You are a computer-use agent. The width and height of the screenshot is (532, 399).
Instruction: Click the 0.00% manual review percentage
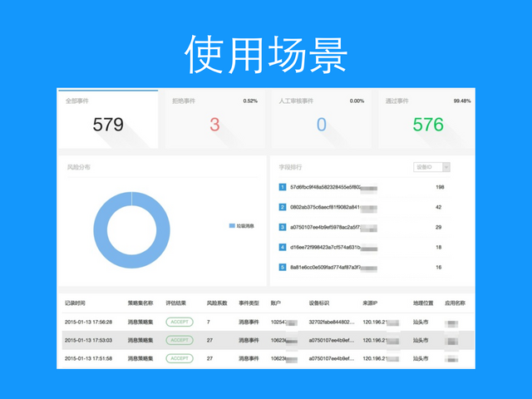tap(357, 101)
